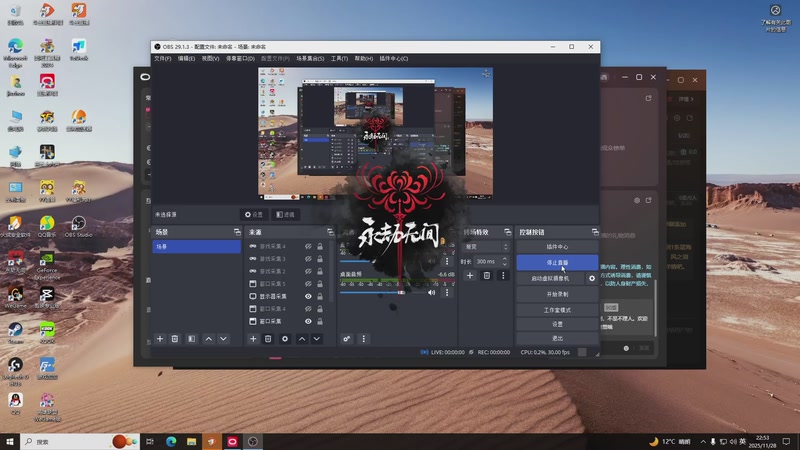This screenshot has height=450, width=800.
Task: Click the 开始录制 start recording button
Action: pyautogui.click(x=557, y=294)
